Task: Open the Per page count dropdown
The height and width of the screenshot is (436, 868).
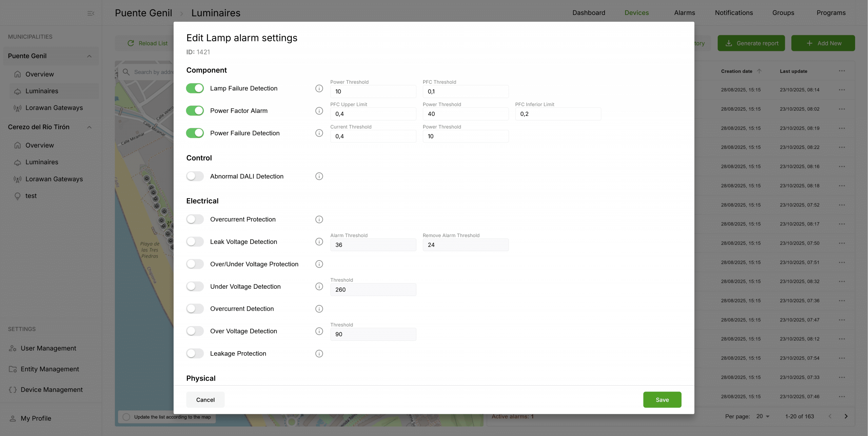Action: tap(763, 416)
